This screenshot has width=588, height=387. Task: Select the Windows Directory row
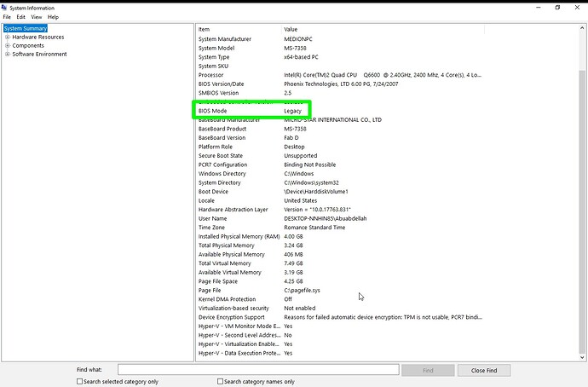[341, 174]
